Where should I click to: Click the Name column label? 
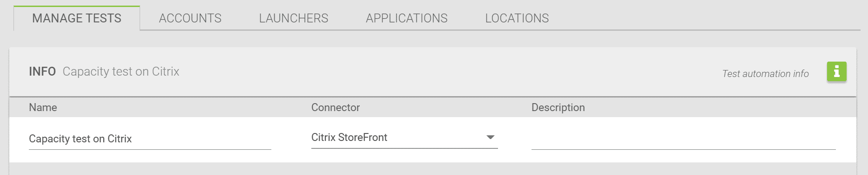pos(43,107)
